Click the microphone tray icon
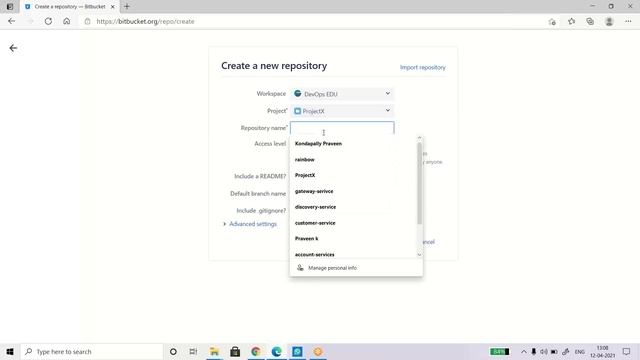The height and width of the screenshot is (360, 640). pyautogui.click(x=533, y=351)
